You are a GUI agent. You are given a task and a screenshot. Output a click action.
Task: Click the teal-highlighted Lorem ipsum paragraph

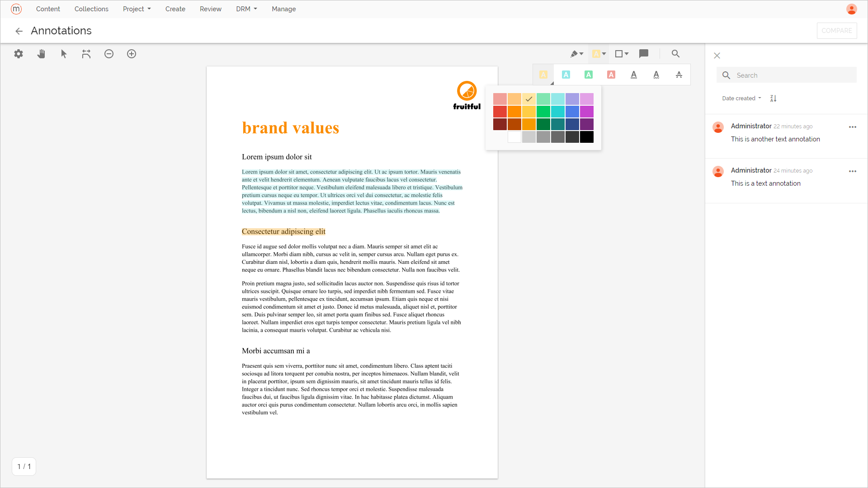tap(352, 191)
